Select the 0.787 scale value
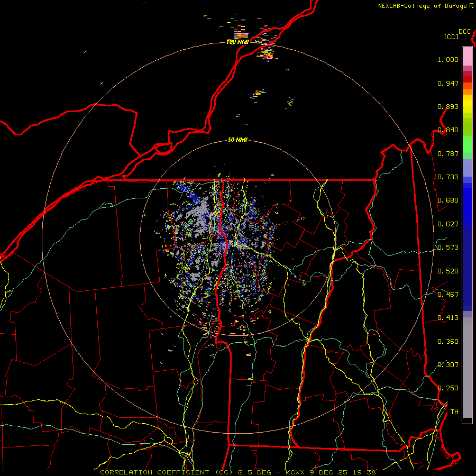 (448, 153)
